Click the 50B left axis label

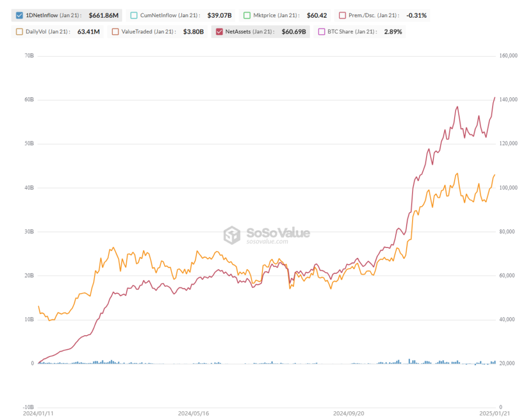pos(29,143)
